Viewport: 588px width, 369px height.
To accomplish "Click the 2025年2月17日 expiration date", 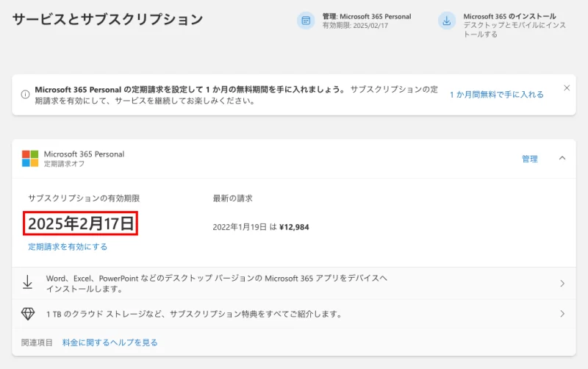I will point(82,223).
